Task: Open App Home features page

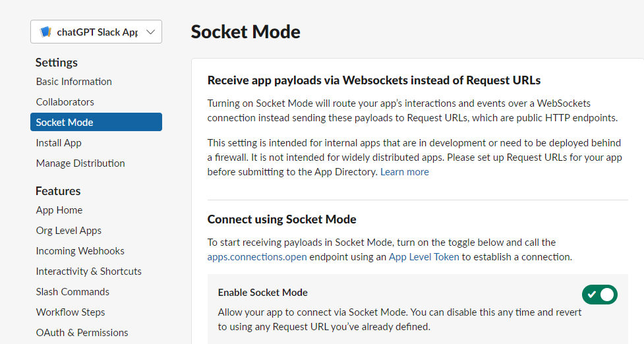Action: [x=59, y=210]
